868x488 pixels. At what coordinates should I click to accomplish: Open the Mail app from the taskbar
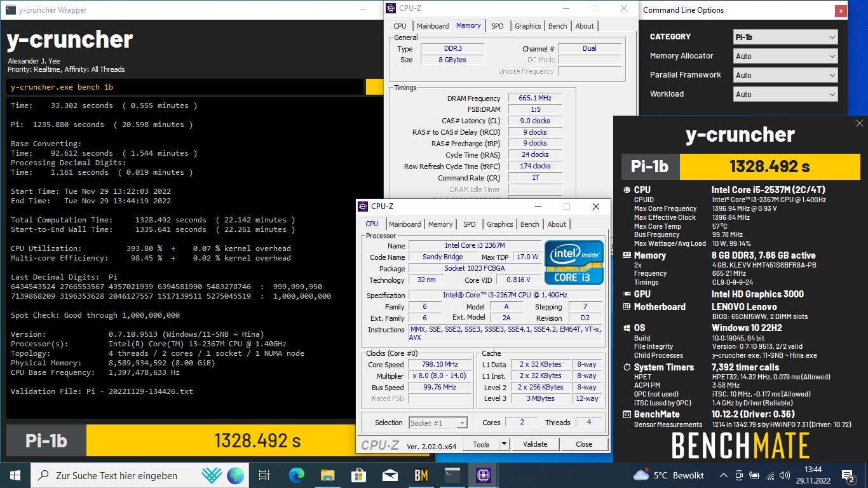click(x=390, y=475)
